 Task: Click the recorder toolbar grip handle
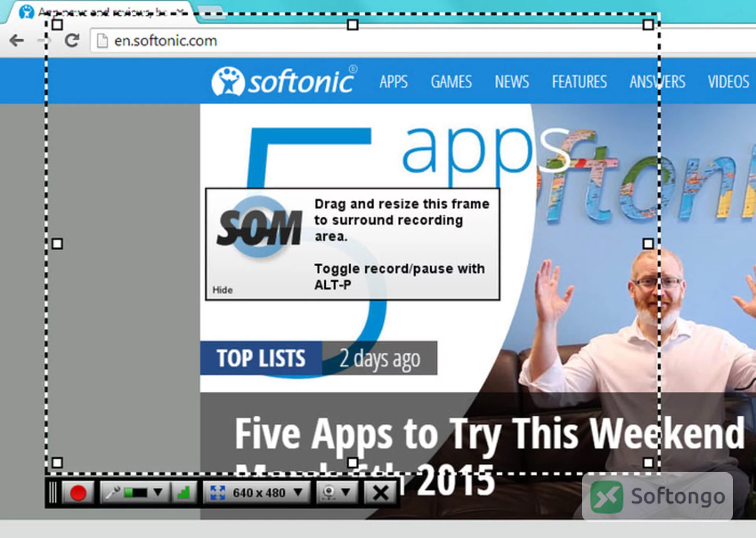53,493
